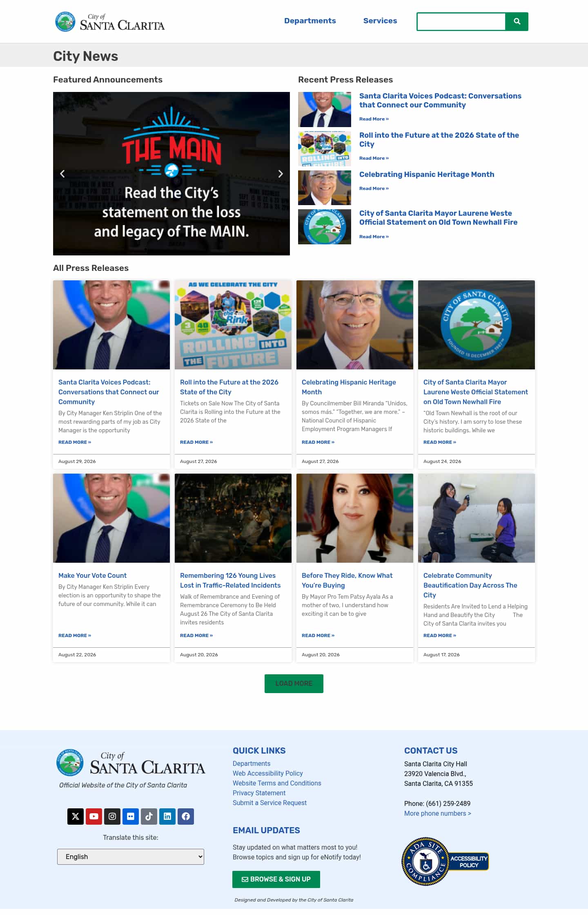Open the Departments menu

coord(310,21)
